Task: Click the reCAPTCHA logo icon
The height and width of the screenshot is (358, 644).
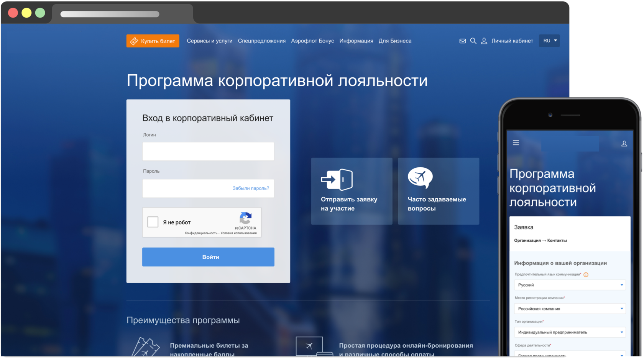Action: 246,218
